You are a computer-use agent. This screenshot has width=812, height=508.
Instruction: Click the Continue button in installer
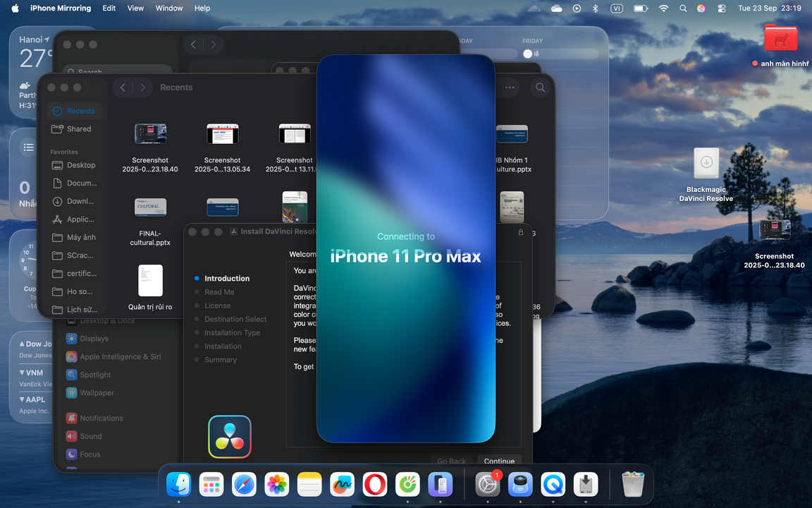(499, 461)
